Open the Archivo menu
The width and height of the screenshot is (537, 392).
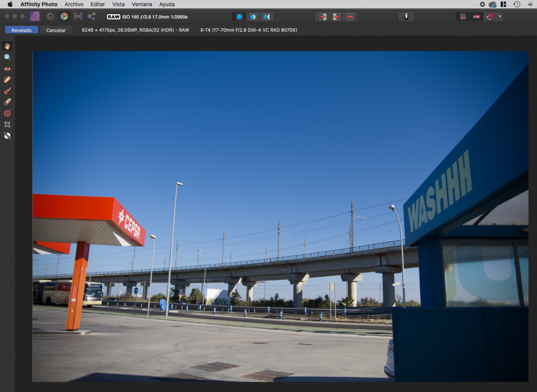point(74,4)
